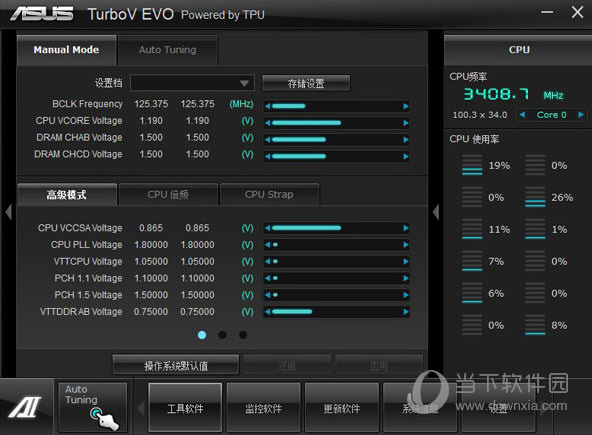Click the VTTDDR AB Voltage slider track

pyautogui.click(x=336, y=312)
